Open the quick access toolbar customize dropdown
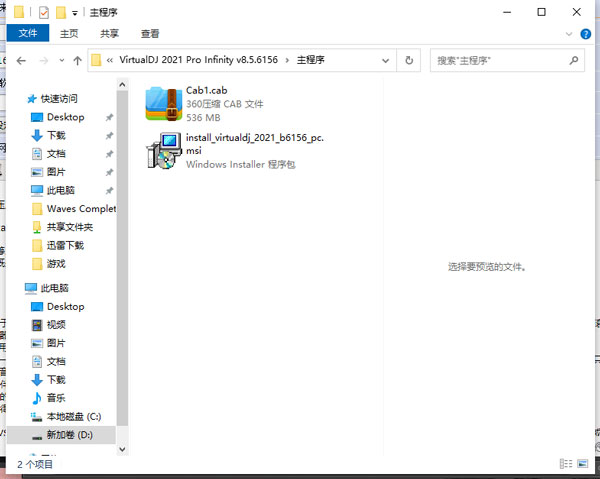This screenshot has height=479, width=600. pyautogui.click(x=75, y=13)
